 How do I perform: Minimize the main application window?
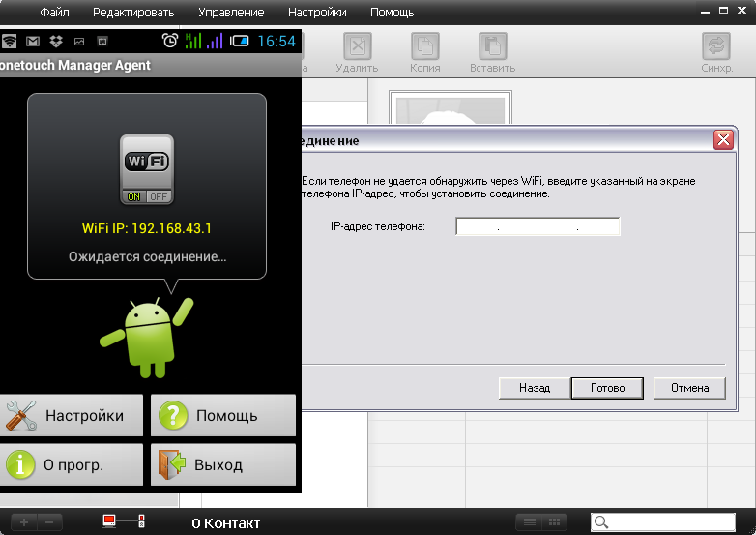(x=706, y=12)
